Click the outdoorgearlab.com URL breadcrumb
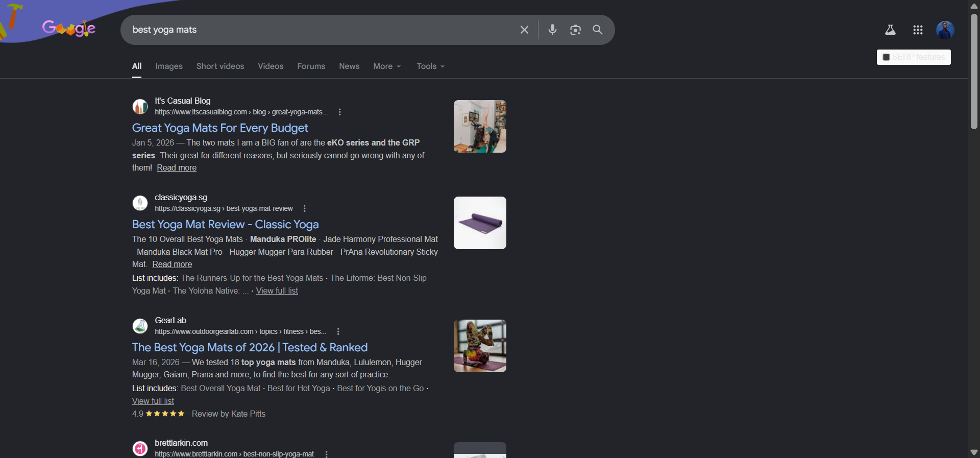The width and height of the screenshot is (980, 458). pos(240,331)
